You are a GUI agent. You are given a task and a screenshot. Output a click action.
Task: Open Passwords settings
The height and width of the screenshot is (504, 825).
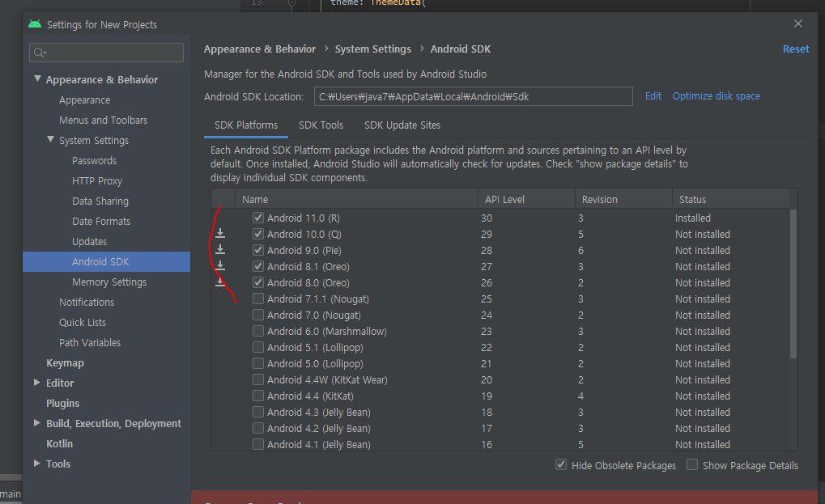coord(94,160)
